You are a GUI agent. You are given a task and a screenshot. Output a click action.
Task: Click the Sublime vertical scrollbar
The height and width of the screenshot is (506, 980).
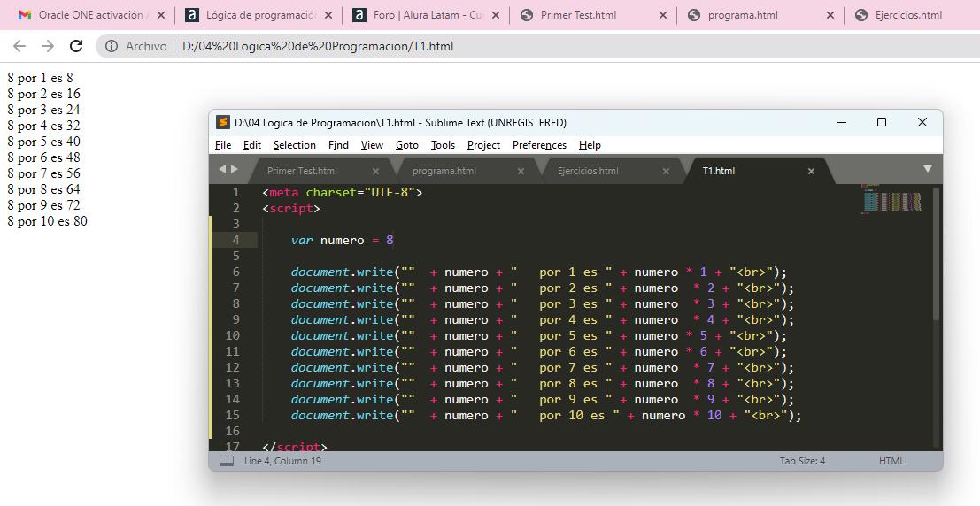pyautogui.click(x=936, y=254)
